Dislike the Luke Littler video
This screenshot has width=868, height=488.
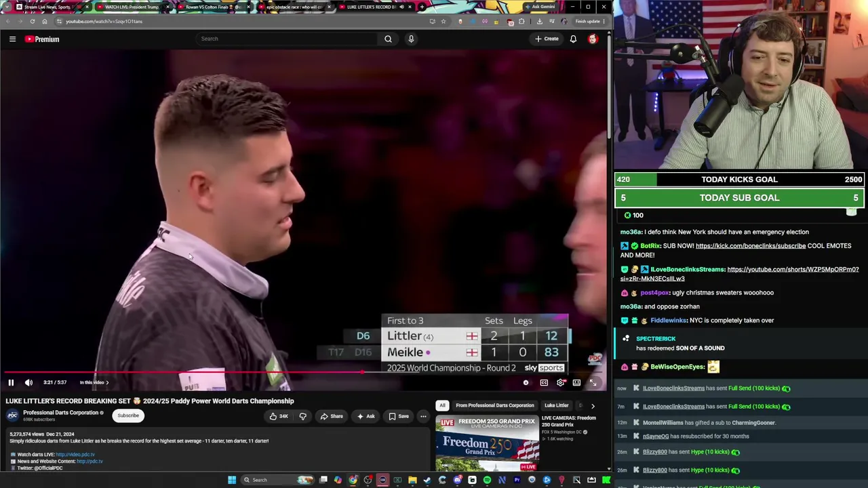[302, 416]
